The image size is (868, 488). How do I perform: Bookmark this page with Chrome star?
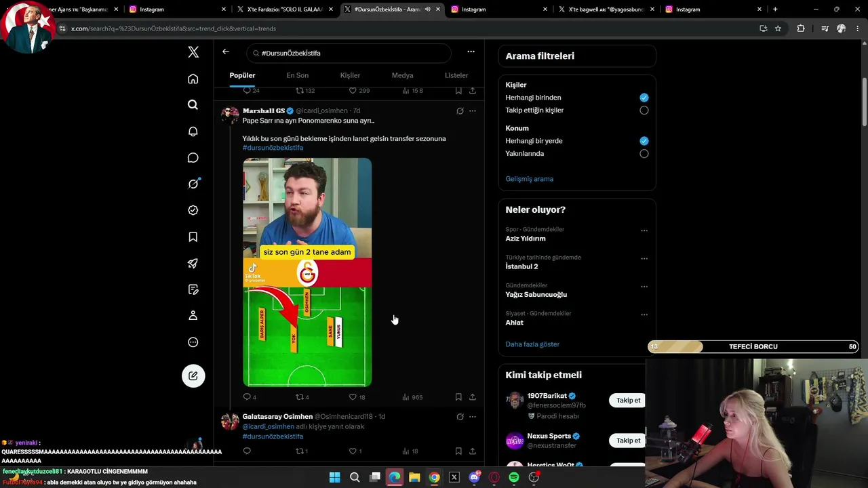pyautogui.click(x=778, y=28)
